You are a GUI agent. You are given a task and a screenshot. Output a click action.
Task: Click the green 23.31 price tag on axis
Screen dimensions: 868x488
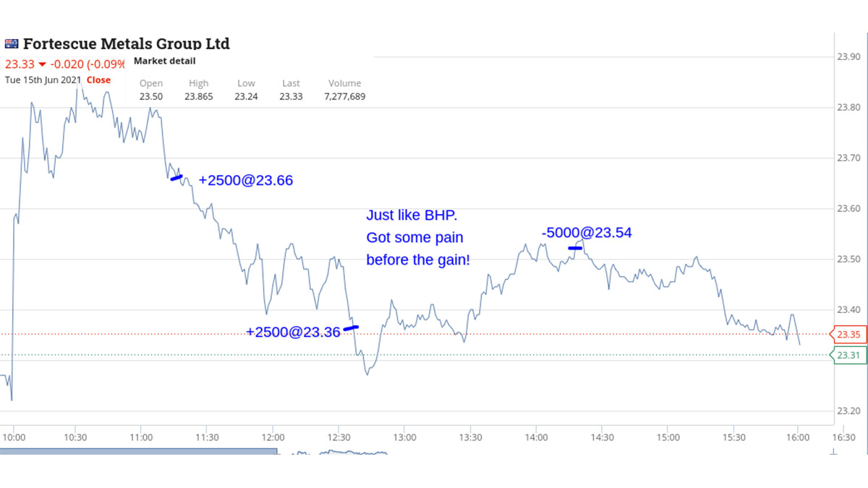pos(848,355)
